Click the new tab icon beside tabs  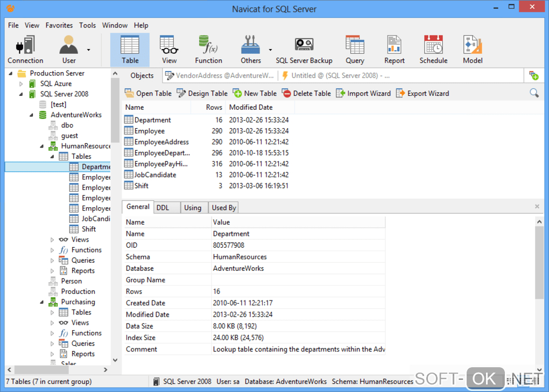533,75
